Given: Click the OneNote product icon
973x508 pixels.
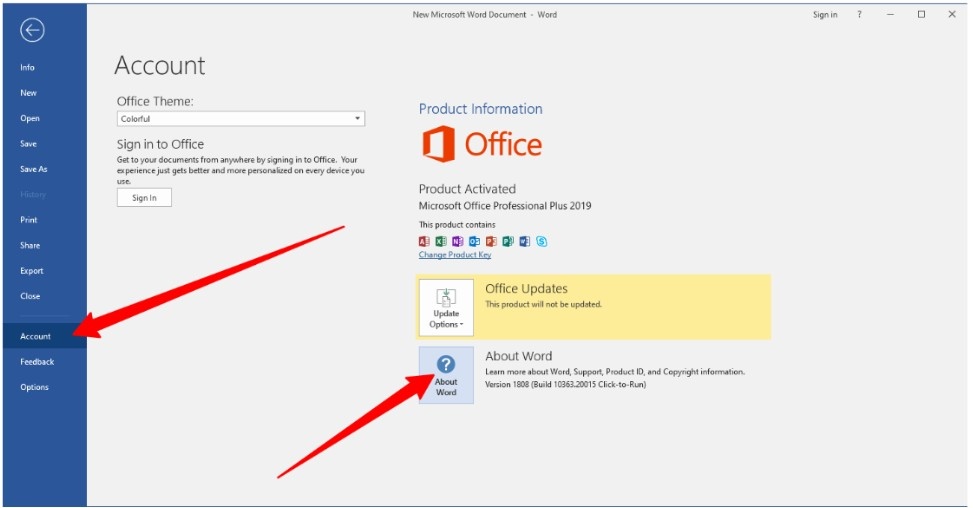Looking at the screenshot, I should (x=458, y=241).
